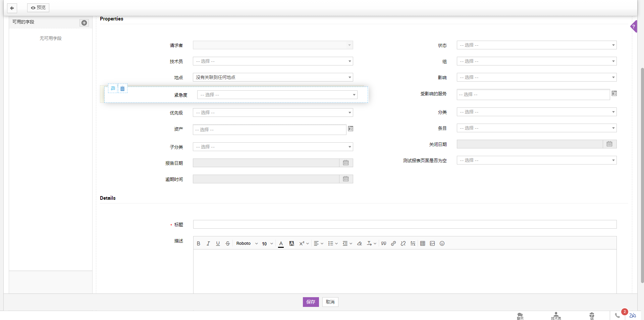Toggle strikethrough formatting
The height and width of the screenshot is (320, 644).
228,243
